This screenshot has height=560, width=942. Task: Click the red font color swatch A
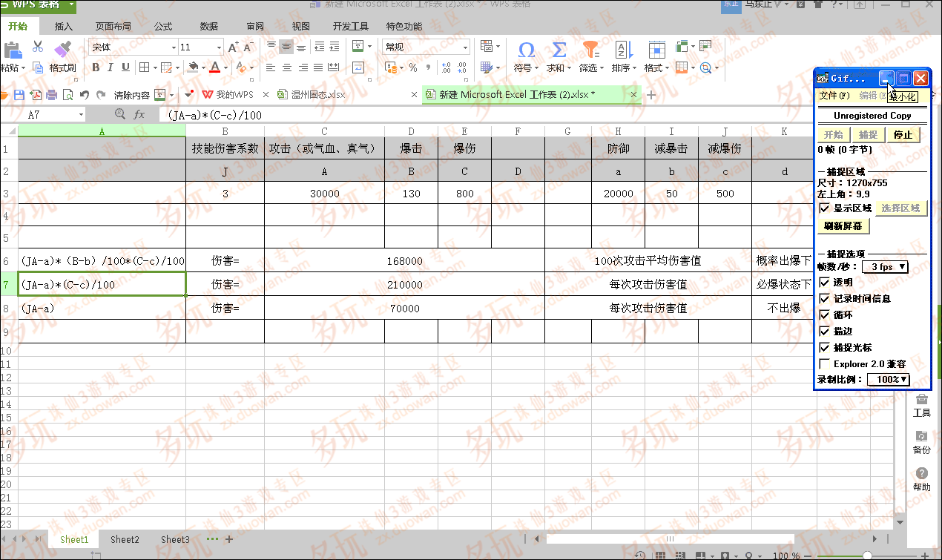coord(214,67)
